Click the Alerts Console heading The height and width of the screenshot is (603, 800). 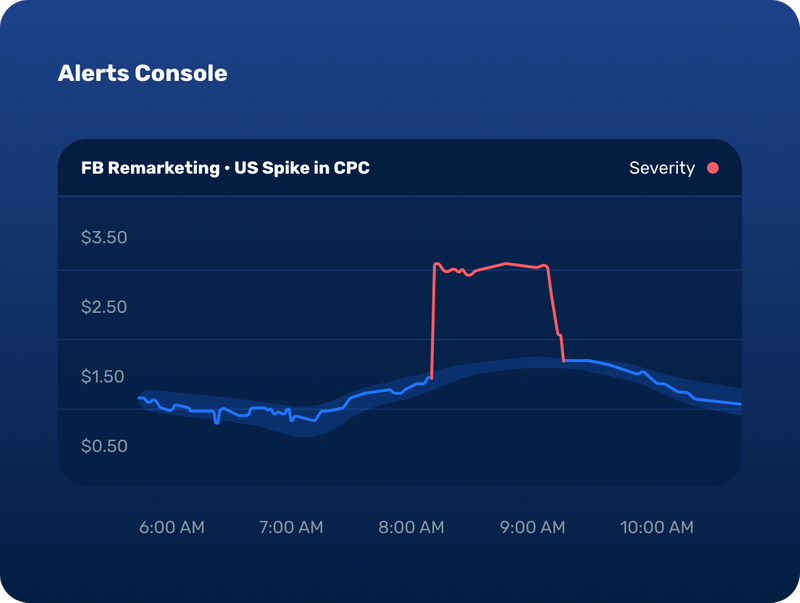(x=142, y=73)
